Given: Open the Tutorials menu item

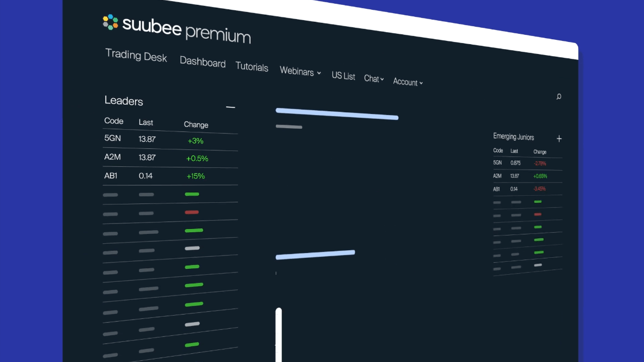Looking at the screenshot, I should 252,67.
